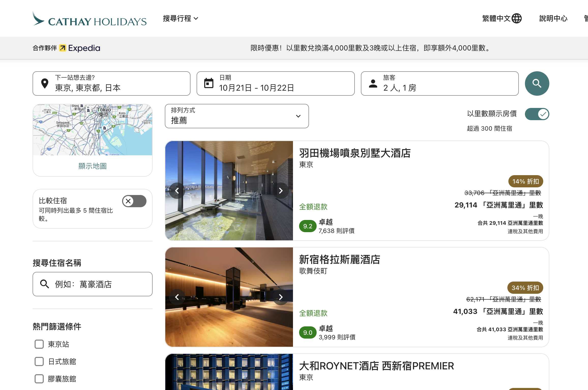Enable the 東京站 filter checkbox
588x390 pixels.
tap(39, 344)
